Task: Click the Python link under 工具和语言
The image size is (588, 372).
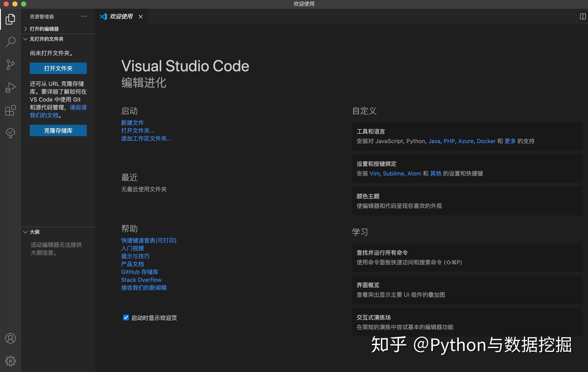Action: coord(416,141)
